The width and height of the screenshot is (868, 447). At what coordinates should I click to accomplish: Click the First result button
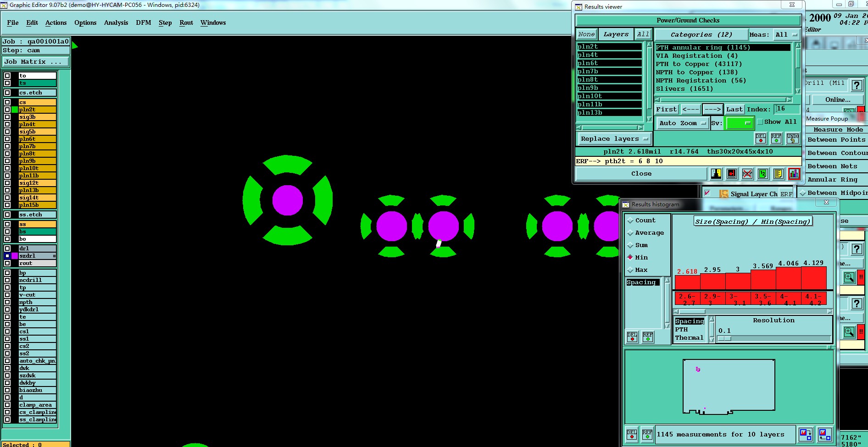(x=667, y=109)
